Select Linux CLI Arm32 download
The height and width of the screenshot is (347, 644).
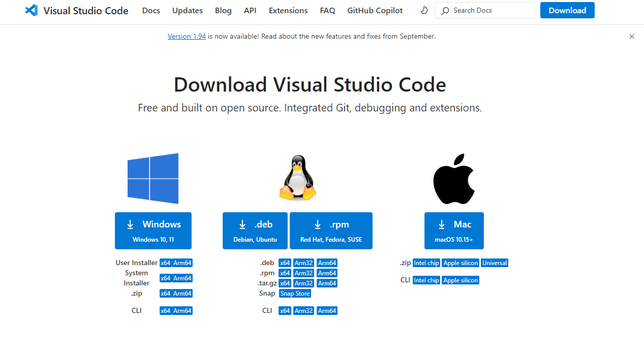303,311
